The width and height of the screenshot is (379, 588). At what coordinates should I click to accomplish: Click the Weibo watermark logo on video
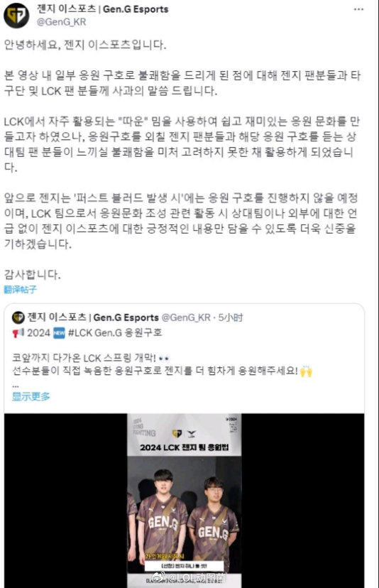[158, 577]
